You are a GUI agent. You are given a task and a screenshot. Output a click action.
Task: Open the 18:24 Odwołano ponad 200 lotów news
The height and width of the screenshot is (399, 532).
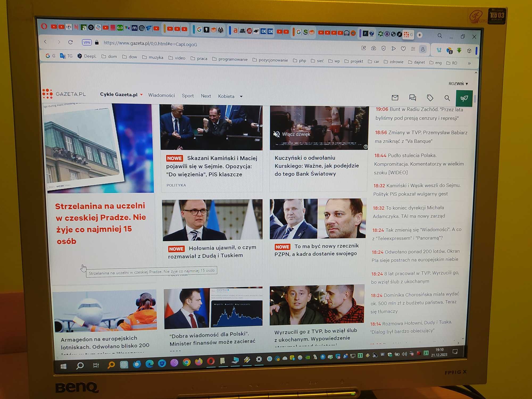click(x=415, y=256)
